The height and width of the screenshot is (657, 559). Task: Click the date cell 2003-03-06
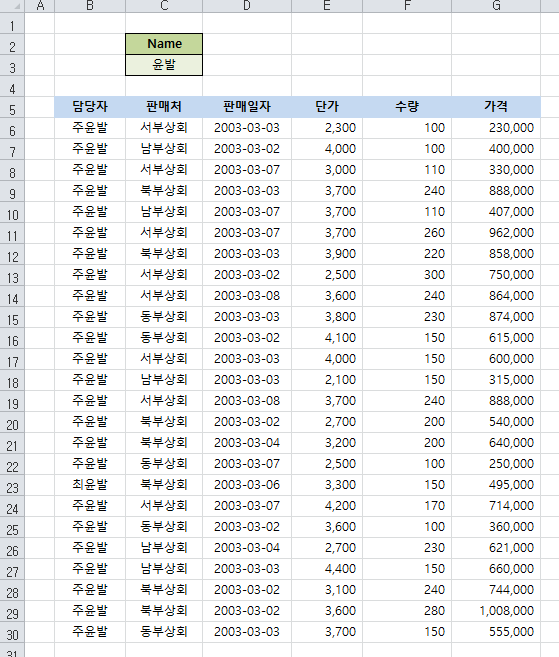click(x=247, y=485)
